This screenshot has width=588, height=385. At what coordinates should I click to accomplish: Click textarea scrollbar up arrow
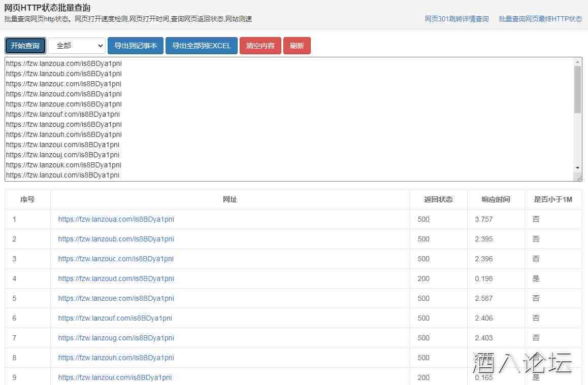pos(577,62)
